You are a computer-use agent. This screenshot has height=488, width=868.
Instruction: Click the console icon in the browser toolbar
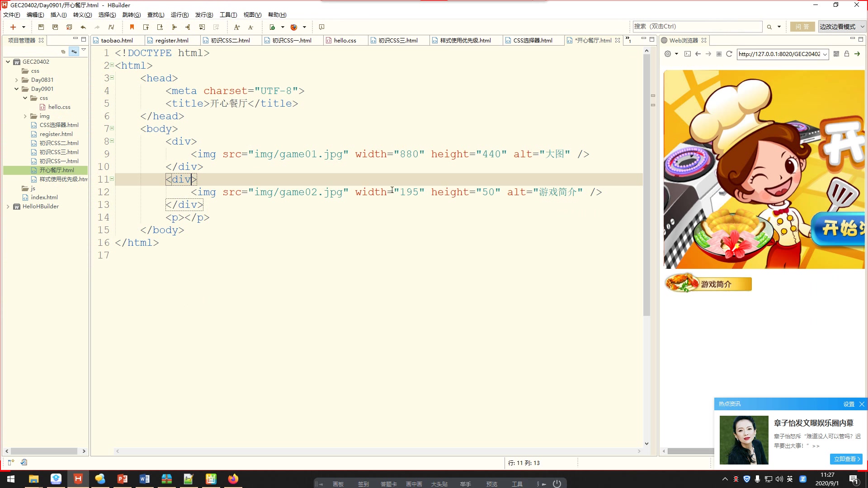pyautogui.click(x=687, y=54)
